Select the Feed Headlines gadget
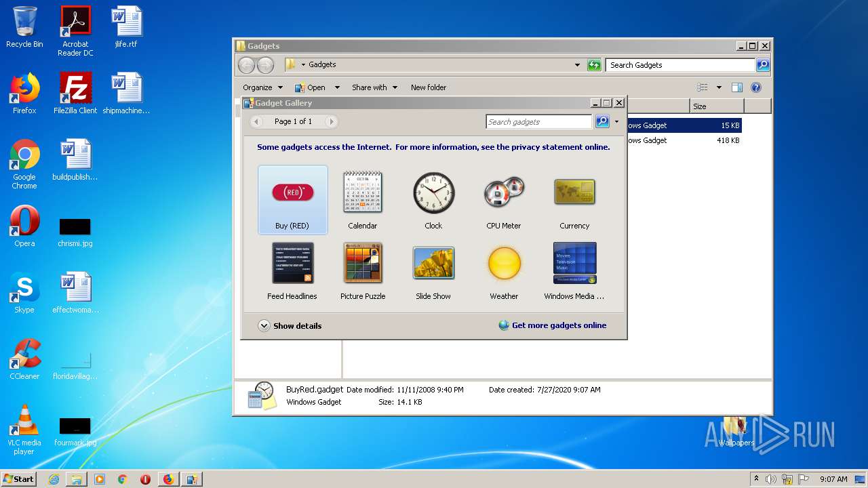This screenshot has width=868, height=488. (x=292, y=270)
